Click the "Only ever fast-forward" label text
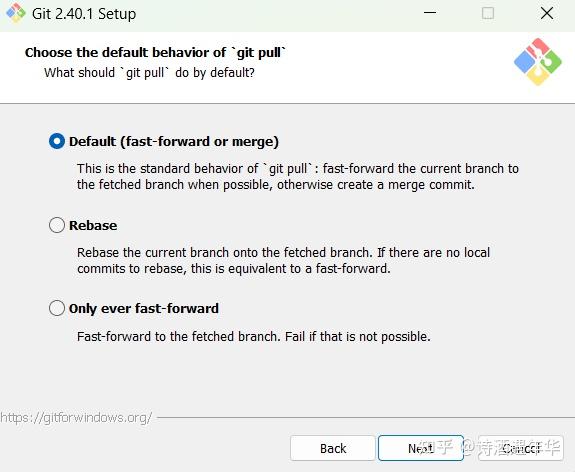 [x=144, y=308]
